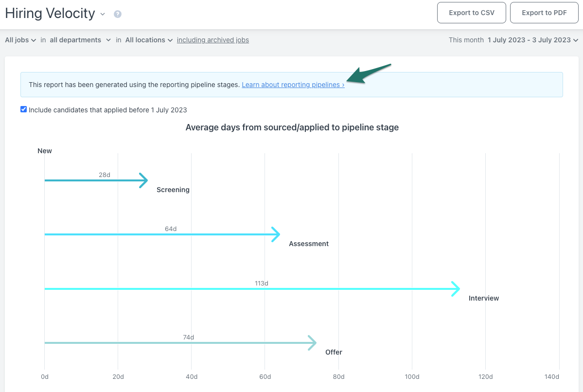Open the Hiring Velocity report dropdown
Screen dimensions: 583x392
click(x=103, y=14)
